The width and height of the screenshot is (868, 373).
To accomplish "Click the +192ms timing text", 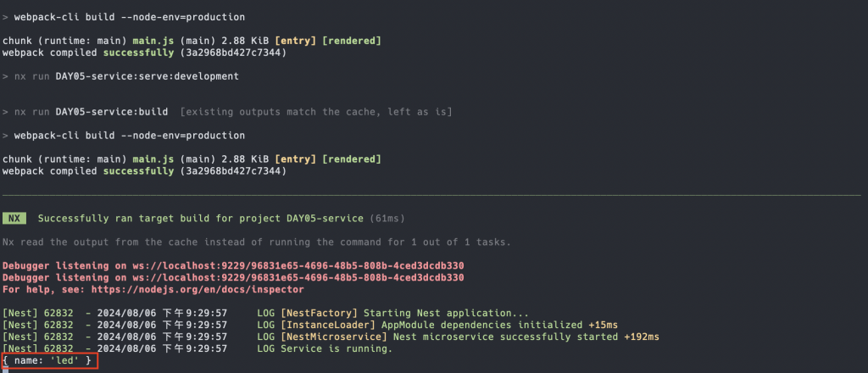I will point(642,337).
